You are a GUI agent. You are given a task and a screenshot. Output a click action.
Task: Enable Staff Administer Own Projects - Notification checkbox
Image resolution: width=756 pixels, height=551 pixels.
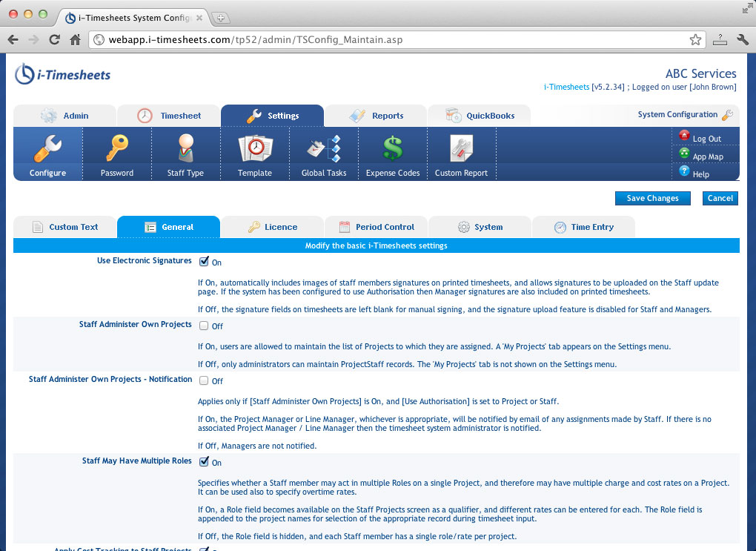(204, 380)
